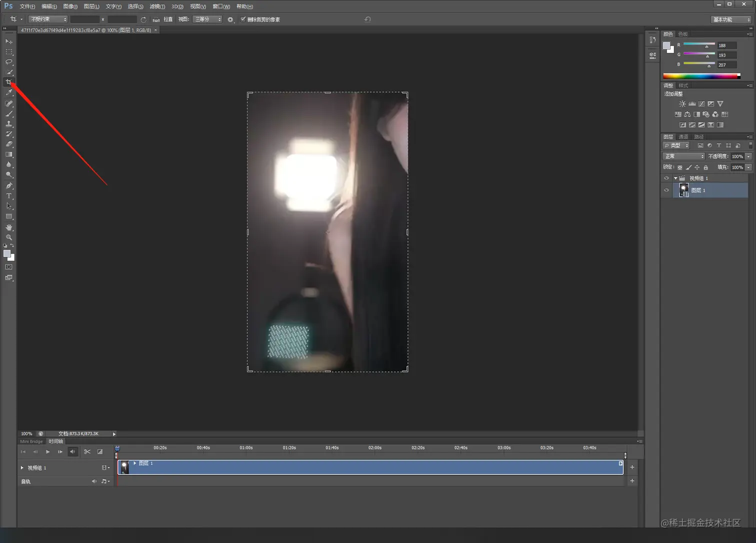Select the Blur tool

coord(9,164)
